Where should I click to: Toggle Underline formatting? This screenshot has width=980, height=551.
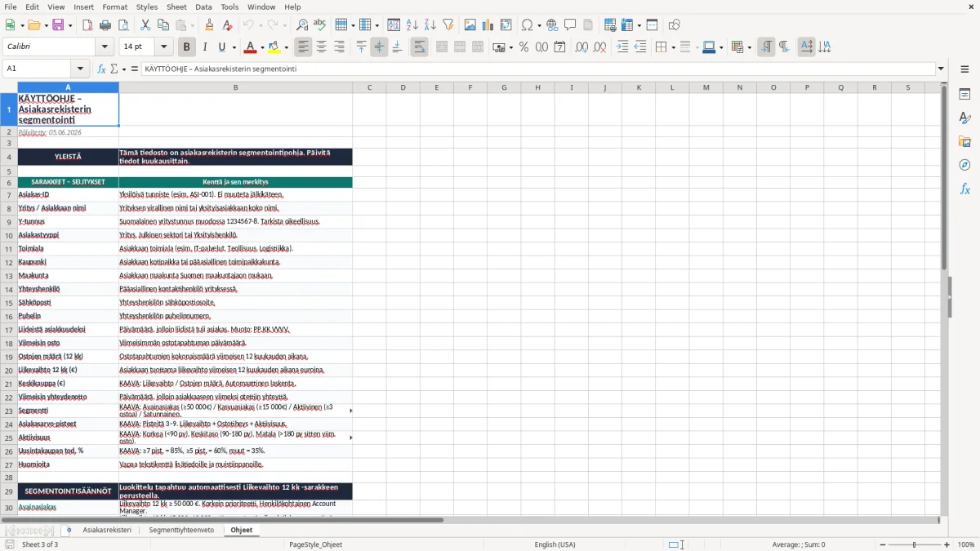[x=221, y=47]
